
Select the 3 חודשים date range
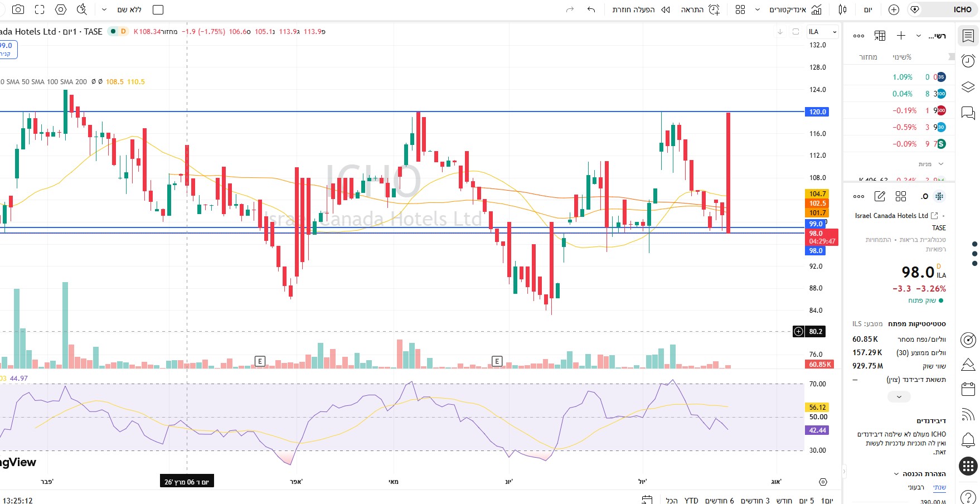(755, 500)
